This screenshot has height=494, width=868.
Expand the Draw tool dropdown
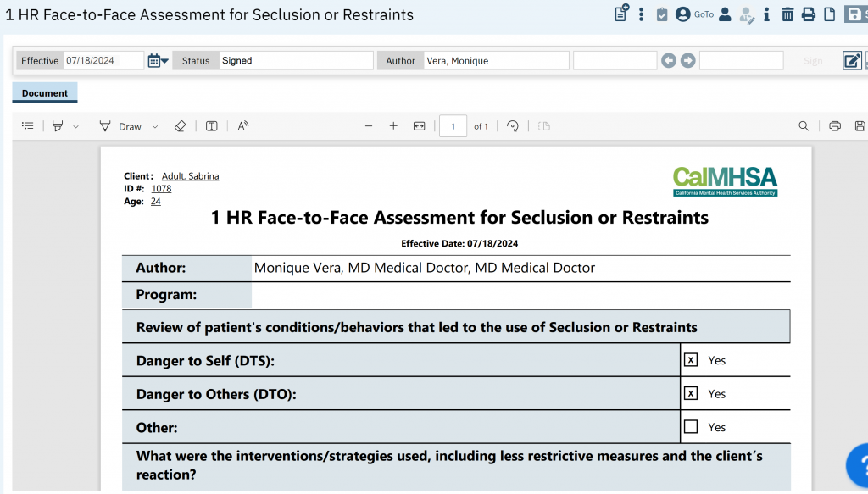pos(153,126)
